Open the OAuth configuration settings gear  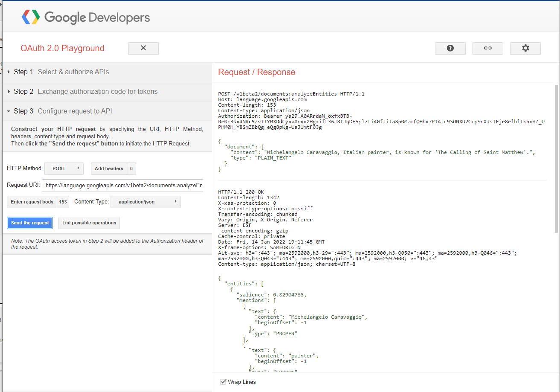(x=525, y=48)
